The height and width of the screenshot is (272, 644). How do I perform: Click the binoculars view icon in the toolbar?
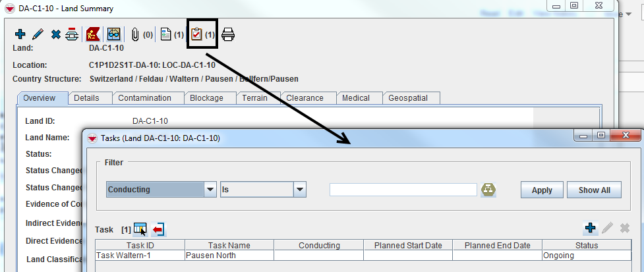click(114, 34)
